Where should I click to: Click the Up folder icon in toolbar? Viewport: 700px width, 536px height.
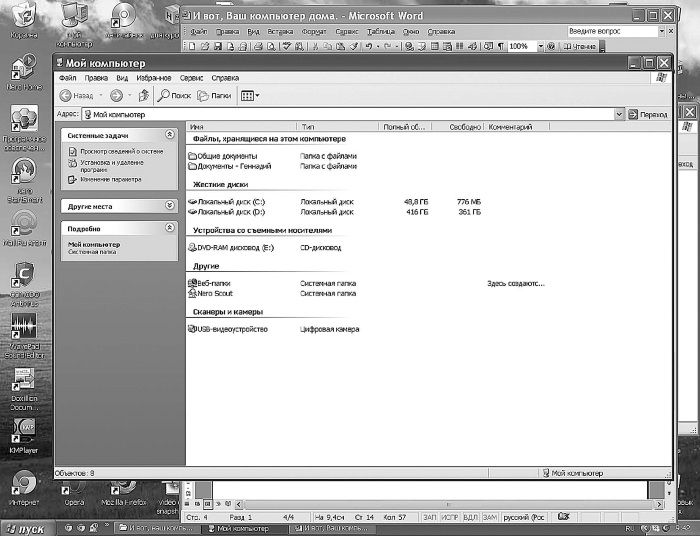(x=144, y=96)
